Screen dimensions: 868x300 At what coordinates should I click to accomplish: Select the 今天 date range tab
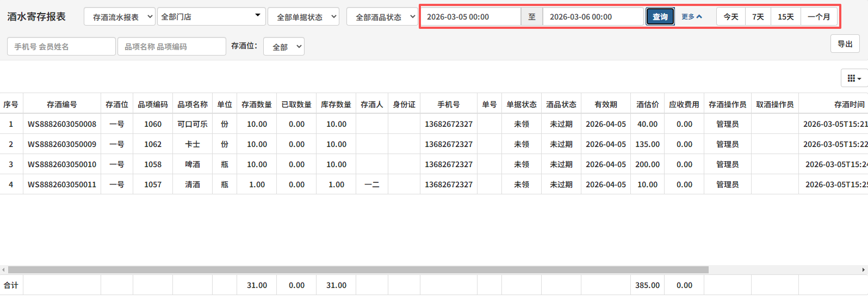(731, 17)
